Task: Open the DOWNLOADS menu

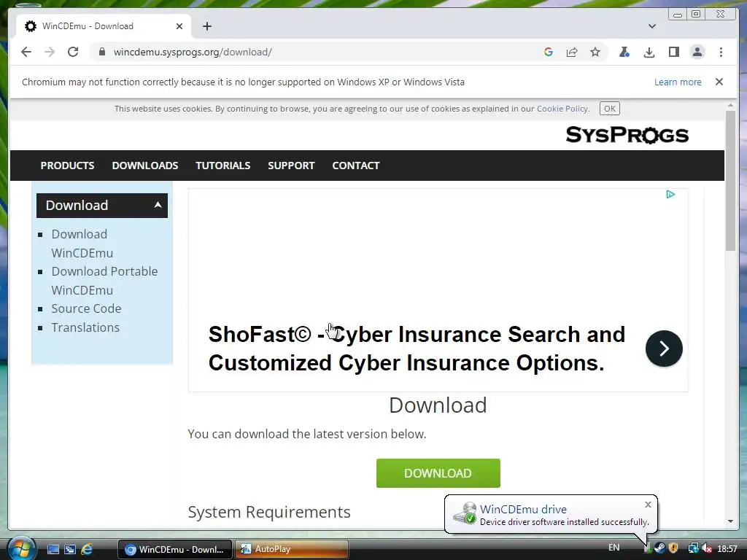Action: (x=145, y=166)
